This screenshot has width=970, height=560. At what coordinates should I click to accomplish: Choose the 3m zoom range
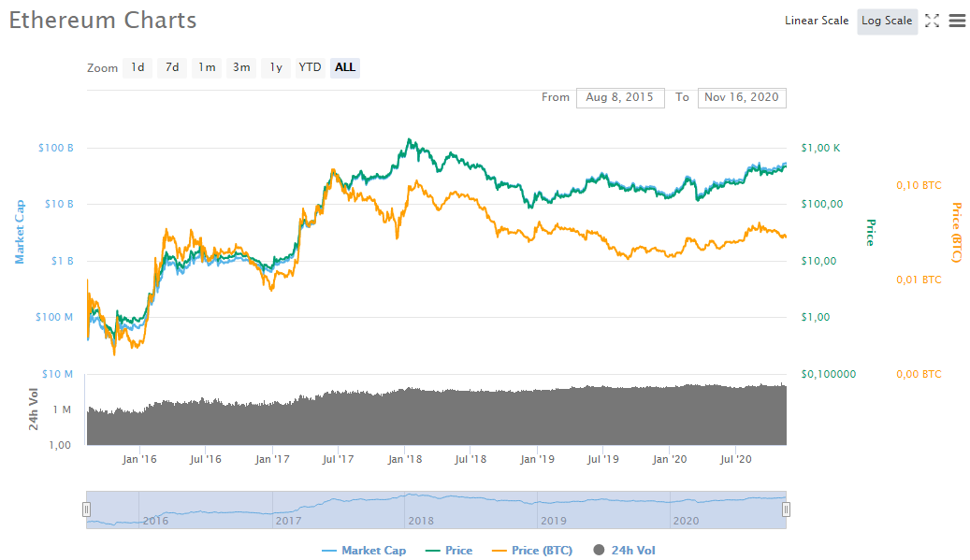pos(241,67)
